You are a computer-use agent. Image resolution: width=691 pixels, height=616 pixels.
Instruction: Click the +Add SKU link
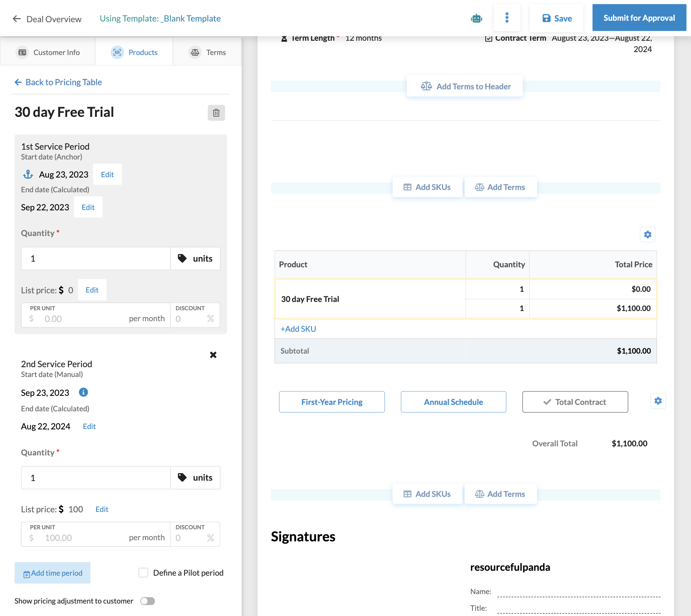click(298, 329)
